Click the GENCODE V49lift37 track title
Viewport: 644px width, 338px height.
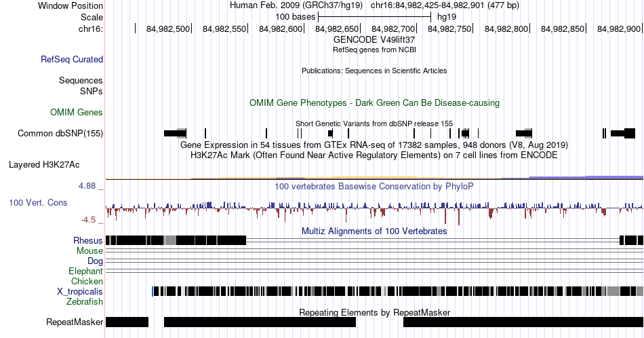[x=374, y=40]
